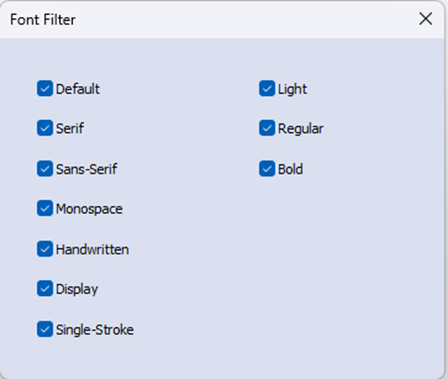Click the 'Single-Stroke' label text
Screen dimensions: 448x379
[x=95, y=330]
